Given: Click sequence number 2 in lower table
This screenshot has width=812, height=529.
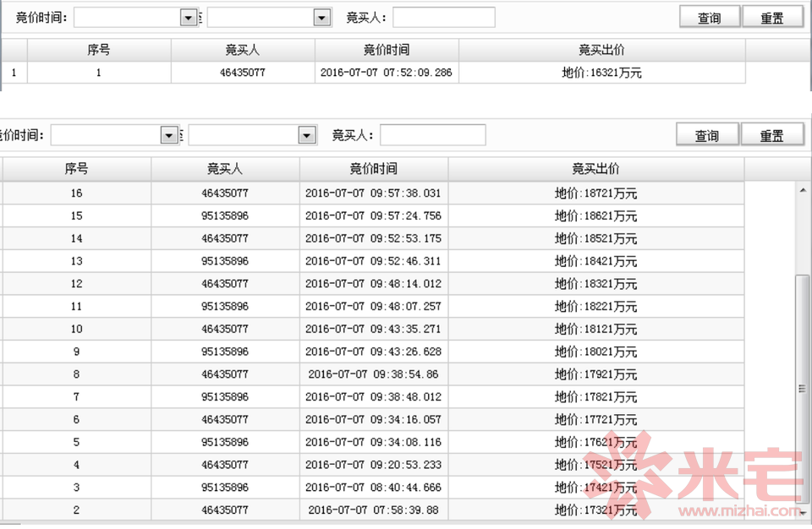Looking at the screenshot, I should [x=77, y=510].
